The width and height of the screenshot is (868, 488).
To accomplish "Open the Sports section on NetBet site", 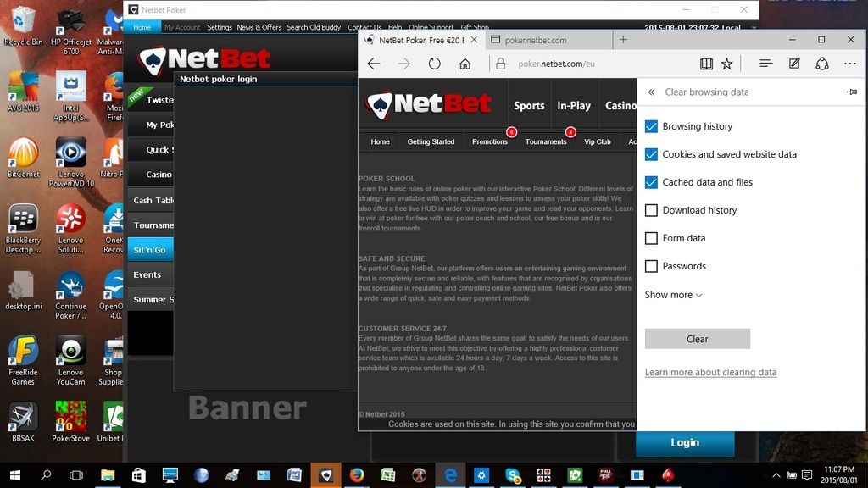I will point(529,105).
